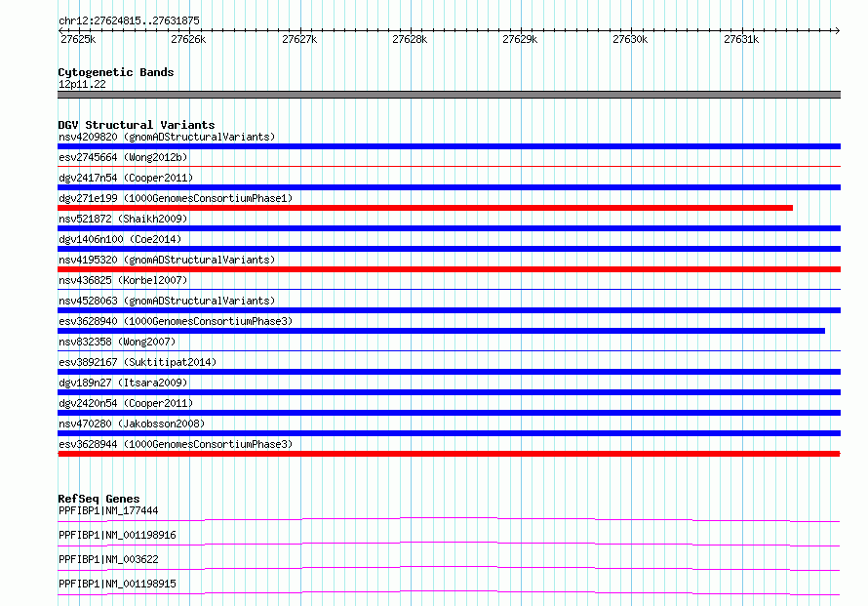Select PPFIBP1|NM_003622 transcript label
Screen dimensions: 868x606
tap(108, 559)
